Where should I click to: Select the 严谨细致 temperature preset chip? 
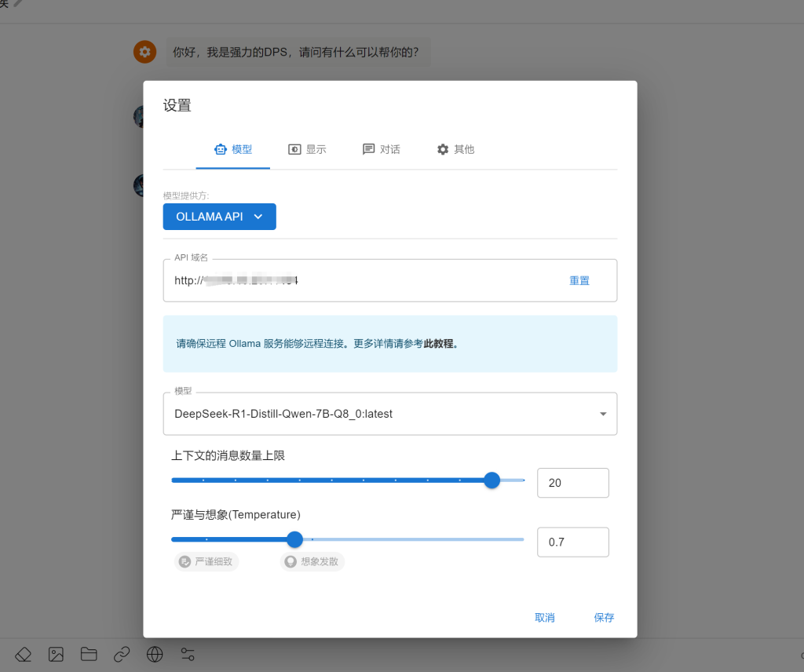pos(206,561)
